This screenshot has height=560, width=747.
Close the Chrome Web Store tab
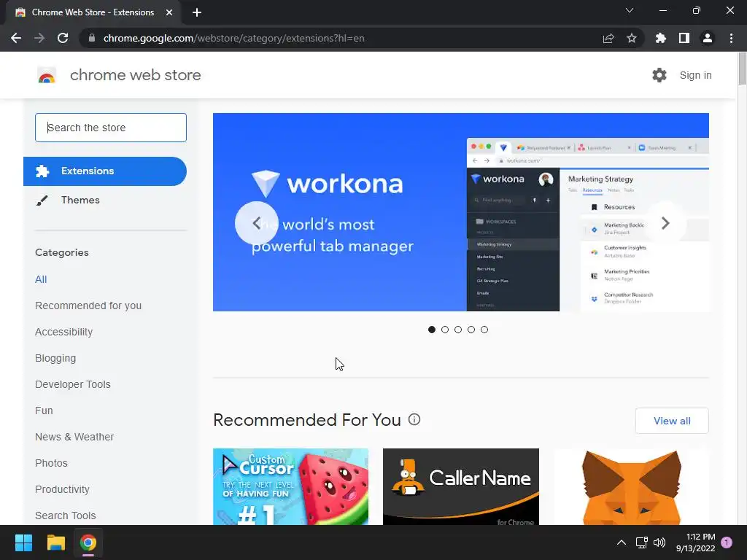(x=169, y=12)
